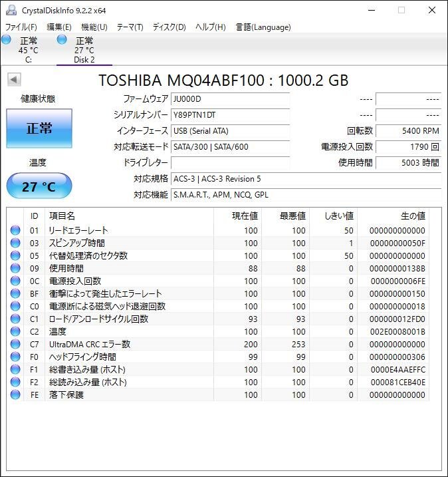Image resolution: width=448 pixels, height=477 pixels.
Task: Click status orb of row F0 ヘッドフライング時間
Action: [15, 357]
